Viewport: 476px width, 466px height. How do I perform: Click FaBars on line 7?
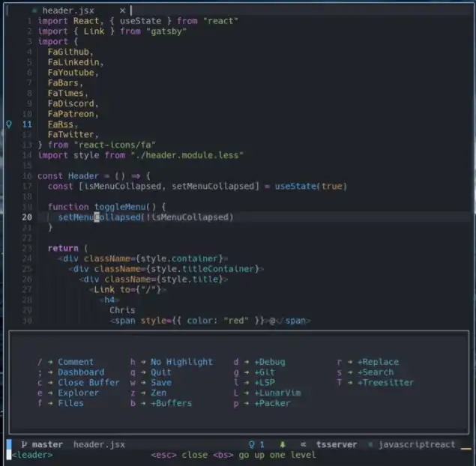[63, 83]
